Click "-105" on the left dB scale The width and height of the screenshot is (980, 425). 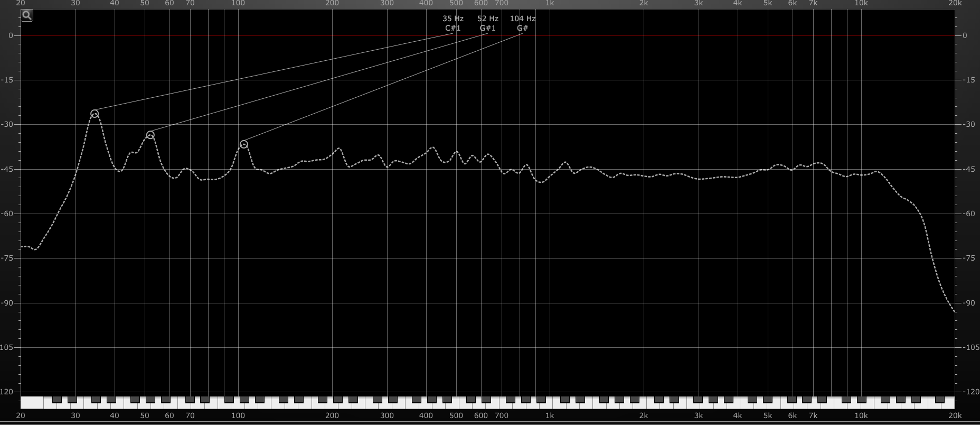click(7, 347)
